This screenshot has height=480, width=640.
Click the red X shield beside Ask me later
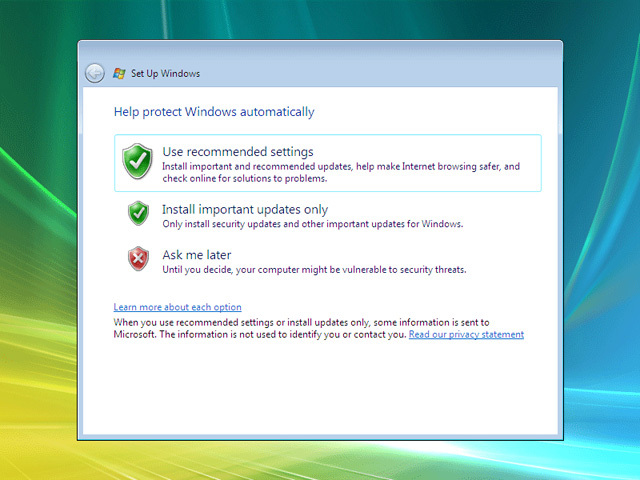[x=138, y=259]
